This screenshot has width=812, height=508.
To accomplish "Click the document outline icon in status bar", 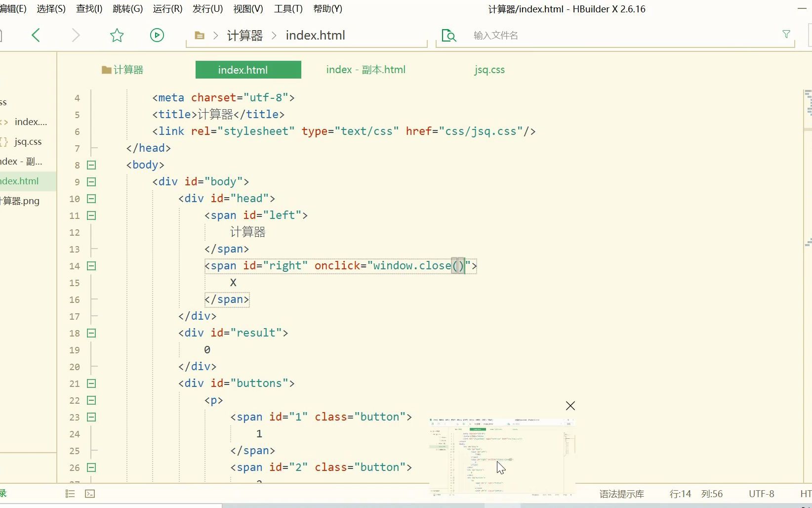I will [x=70, y=494].
